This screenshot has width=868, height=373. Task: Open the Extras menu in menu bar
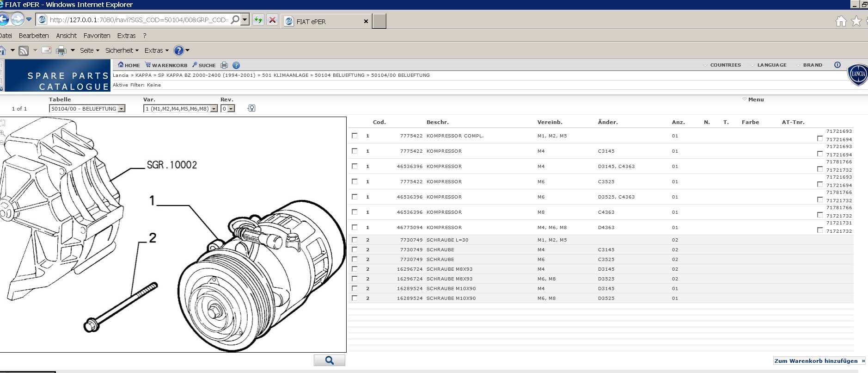click(126, 36)
